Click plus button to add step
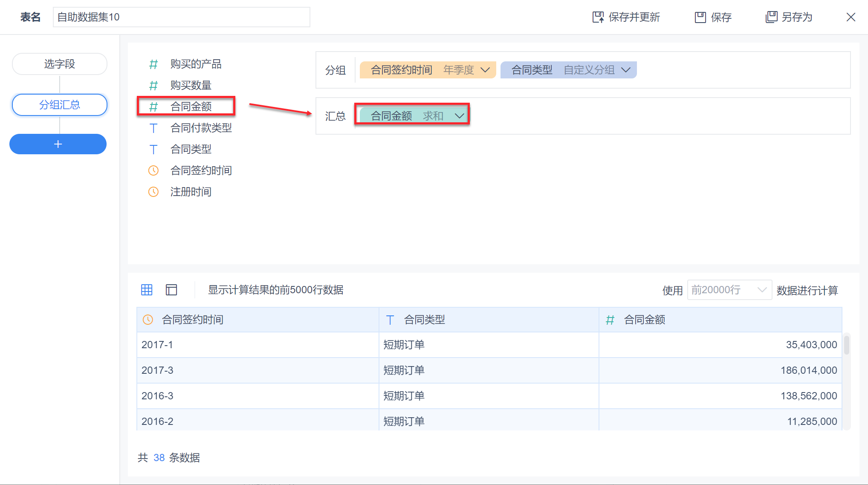This screenshot has width=868, height=485. click(58, 144)
